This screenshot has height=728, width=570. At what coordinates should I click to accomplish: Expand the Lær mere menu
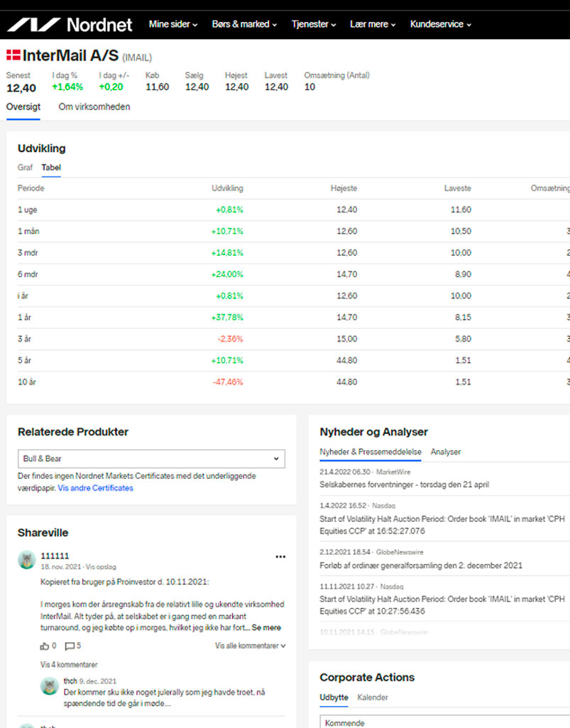(373, 24)
